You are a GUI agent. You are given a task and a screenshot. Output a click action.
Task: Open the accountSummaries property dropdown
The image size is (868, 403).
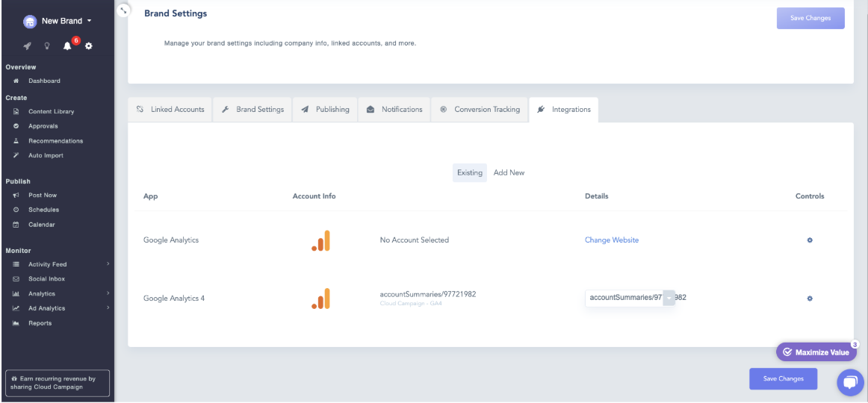669,298
